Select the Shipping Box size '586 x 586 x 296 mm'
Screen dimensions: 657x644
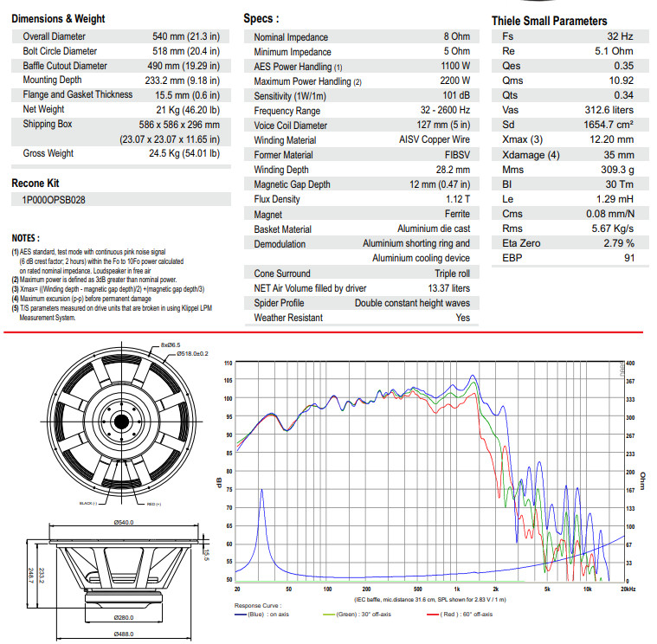click(179, 125)
